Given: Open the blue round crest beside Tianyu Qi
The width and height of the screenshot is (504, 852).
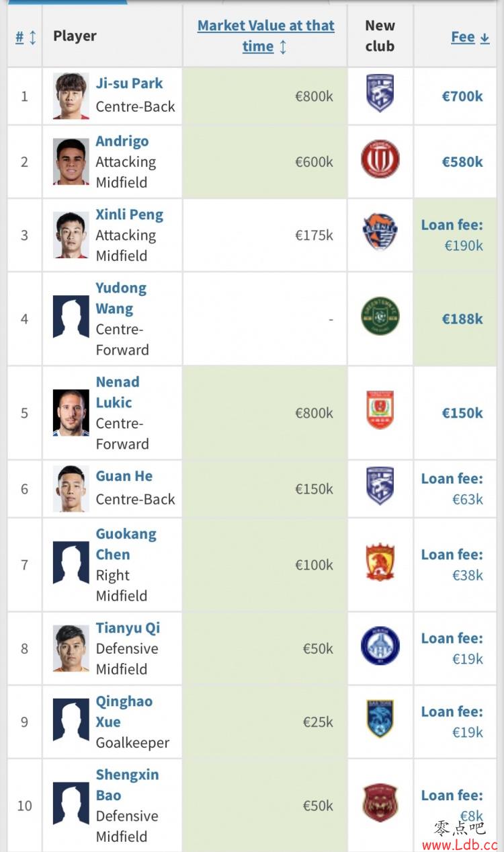Looking at the screenshot, I should coord(380,646).
